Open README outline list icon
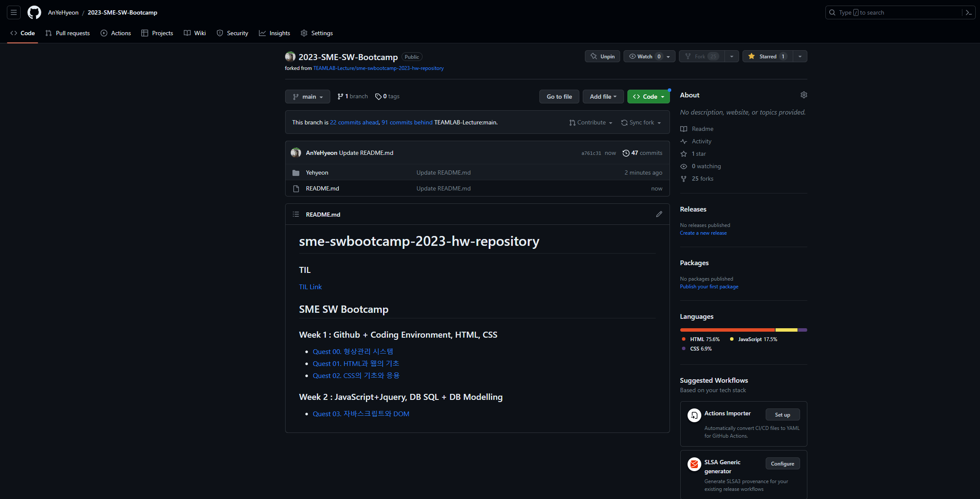 point(296,214)
